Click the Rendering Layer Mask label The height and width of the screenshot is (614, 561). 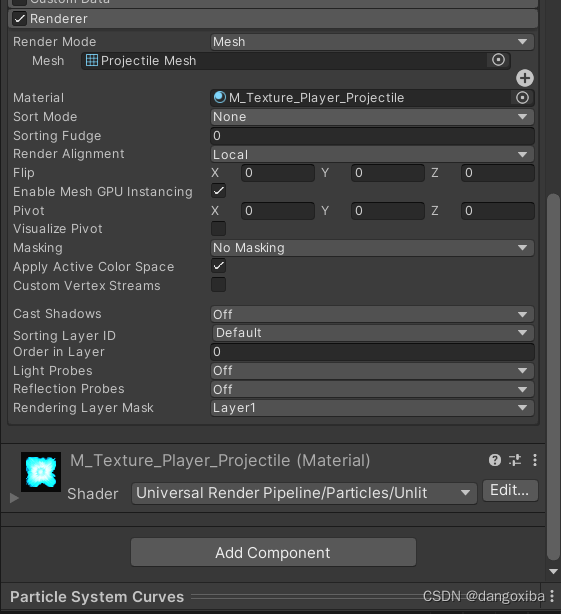coord(83,408)
